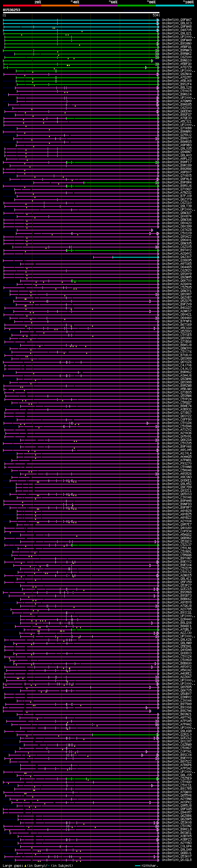
Task: Select hit UniRef100_C5YAI5
Action: pyautogui.click(x=177, y=91)
